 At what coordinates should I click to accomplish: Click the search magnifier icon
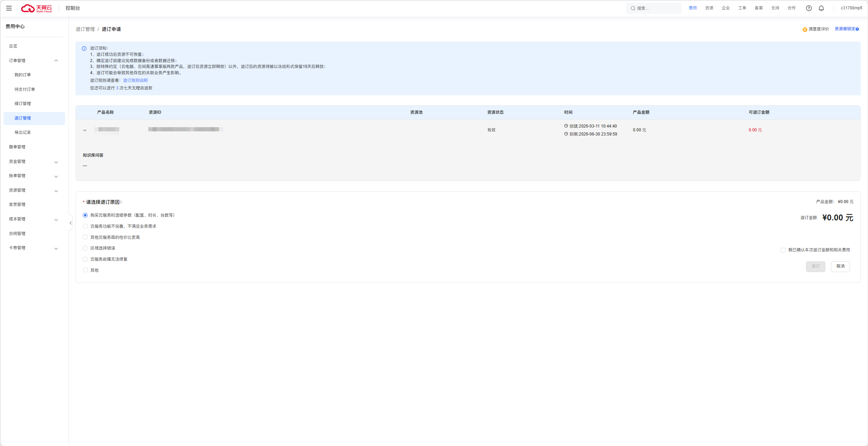633,8
